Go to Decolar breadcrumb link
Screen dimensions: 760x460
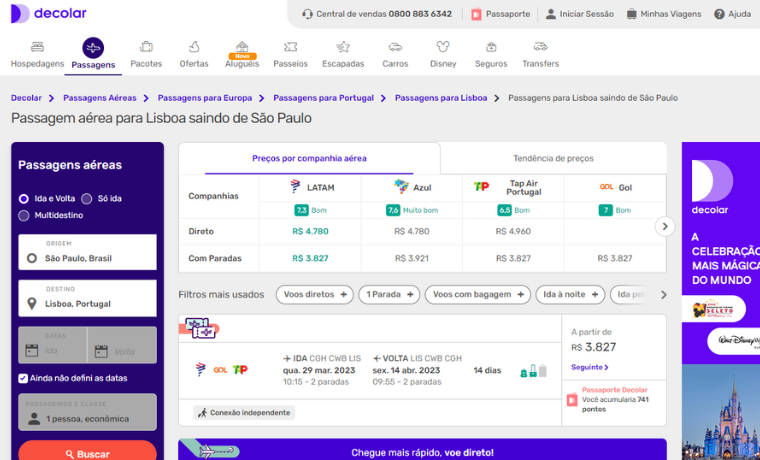click(x=26, y=98)
